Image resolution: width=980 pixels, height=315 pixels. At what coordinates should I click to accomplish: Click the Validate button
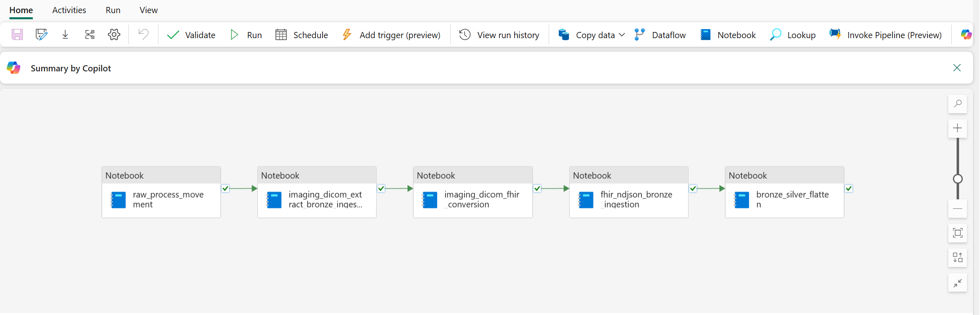pyautogui.click(x=191, y=35)
